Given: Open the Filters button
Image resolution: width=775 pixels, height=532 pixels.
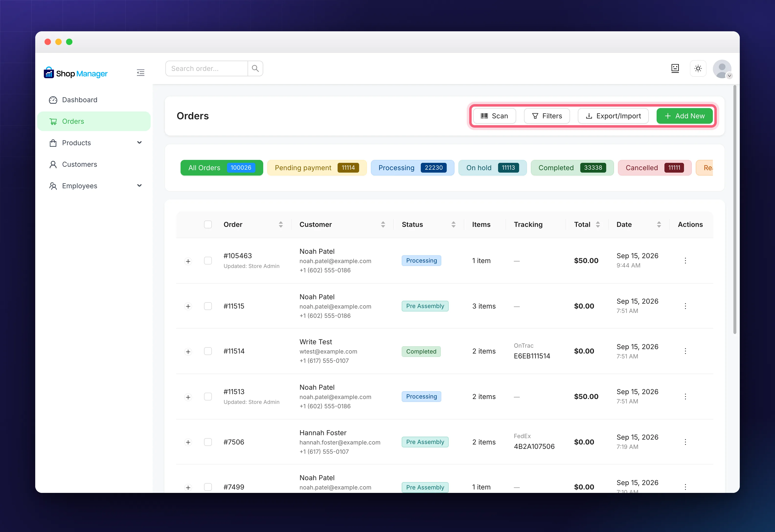Looking at the screenshot, I should click(547, 116).
